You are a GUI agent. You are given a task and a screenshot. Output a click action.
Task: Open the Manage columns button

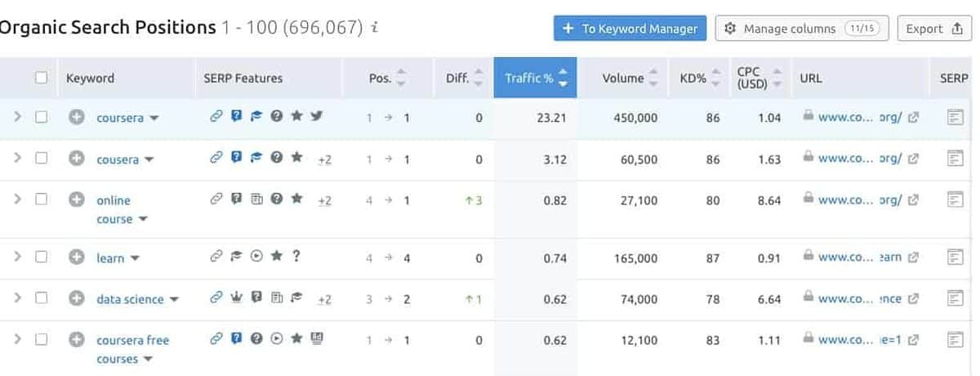tap(802, 29)
